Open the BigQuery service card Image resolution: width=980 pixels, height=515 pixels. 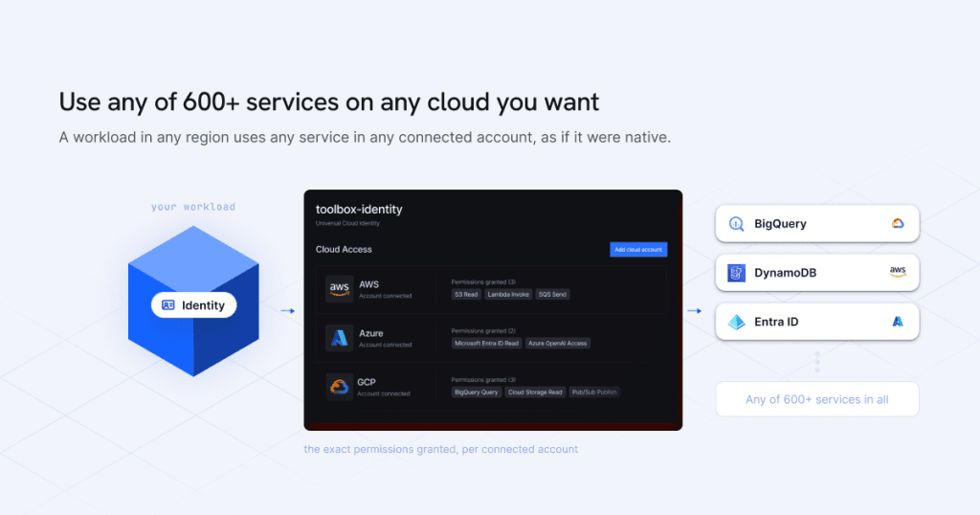(x=817, y=223)
